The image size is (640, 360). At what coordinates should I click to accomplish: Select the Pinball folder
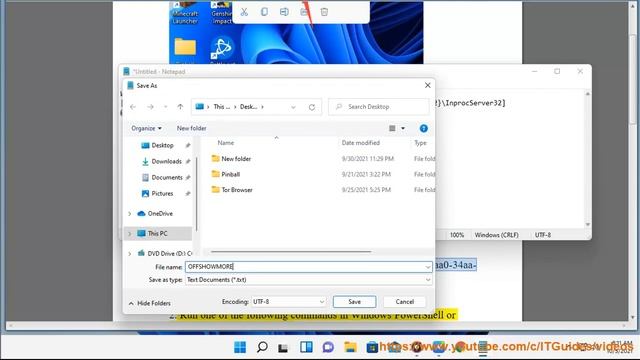pos(230,174)
